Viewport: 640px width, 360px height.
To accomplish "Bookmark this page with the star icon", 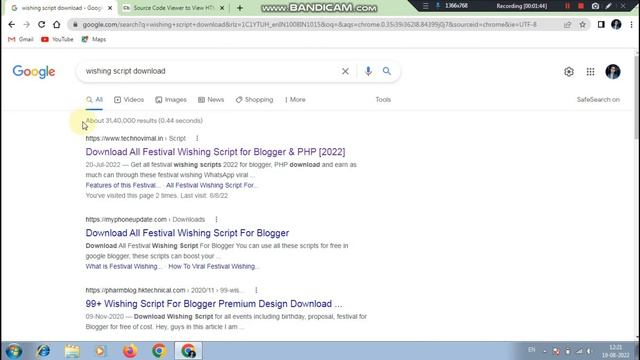I will (582, 24).
